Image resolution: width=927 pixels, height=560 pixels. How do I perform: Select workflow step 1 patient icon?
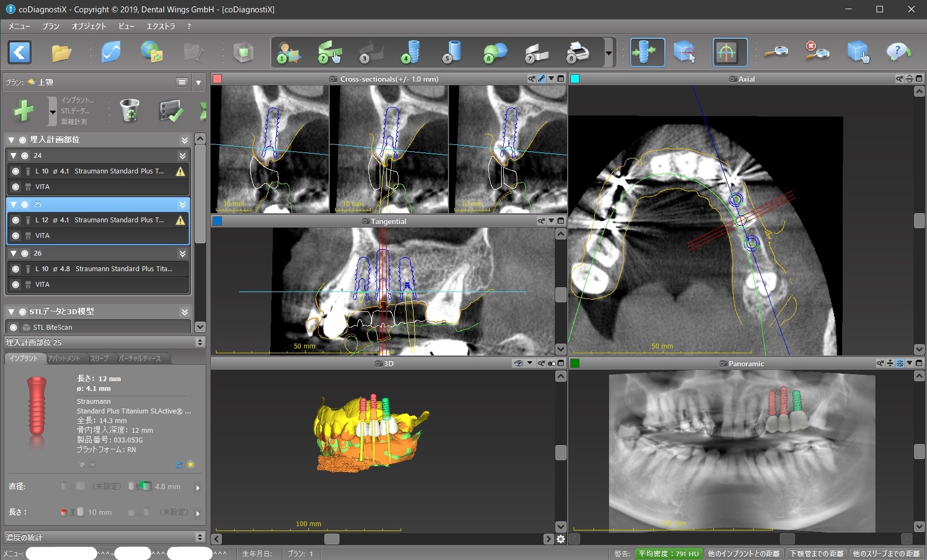coord(288,53)
